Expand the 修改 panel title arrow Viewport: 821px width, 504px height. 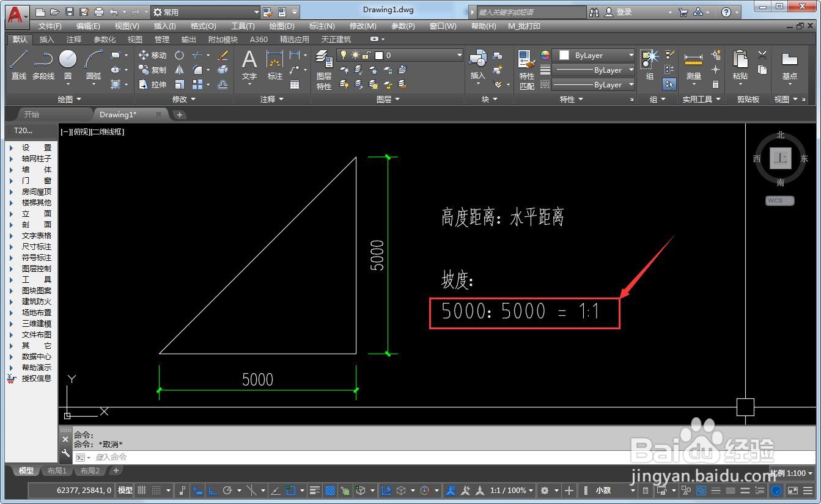pyautogui.click(x=193, y=99)
